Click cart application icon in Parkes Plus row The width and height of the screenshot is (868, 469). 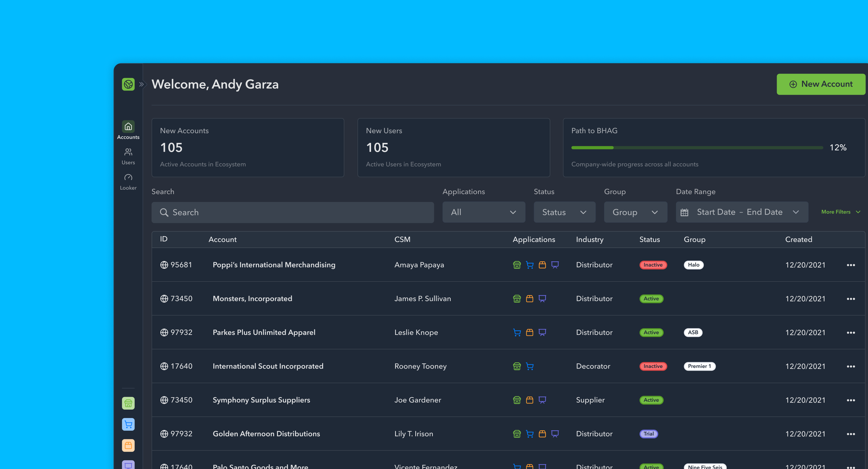click(x=517, y=333)
